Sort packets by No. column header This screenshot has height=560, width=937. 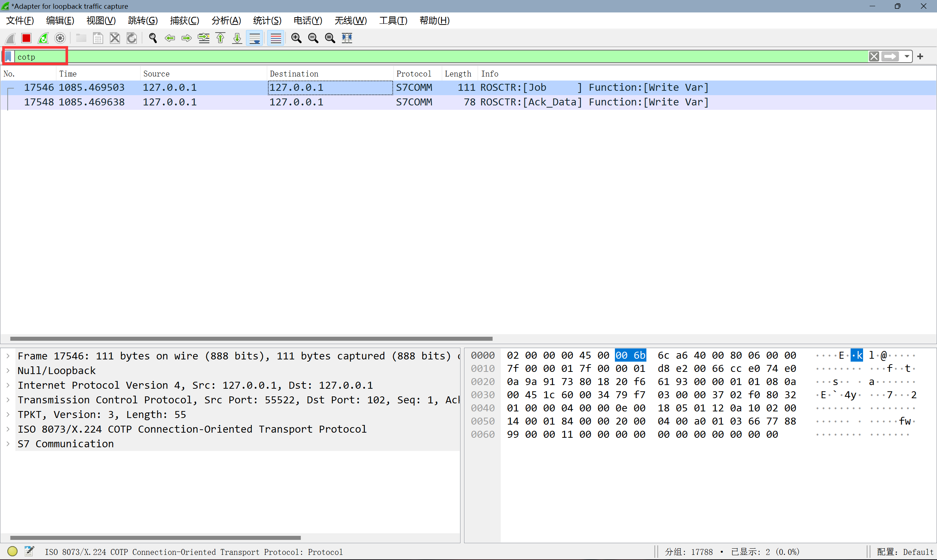[x=29, y=74]
